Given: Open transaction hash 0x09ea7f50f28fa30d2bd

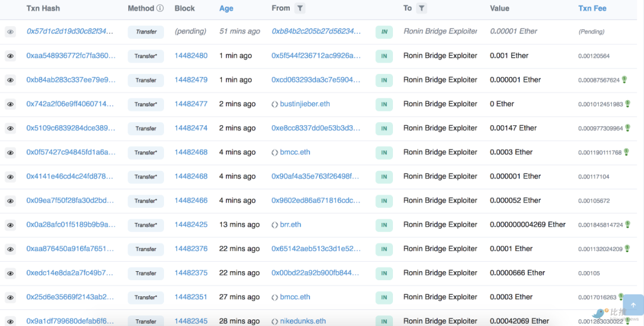Looking at the screenshot, I should (x=70, y=200).
